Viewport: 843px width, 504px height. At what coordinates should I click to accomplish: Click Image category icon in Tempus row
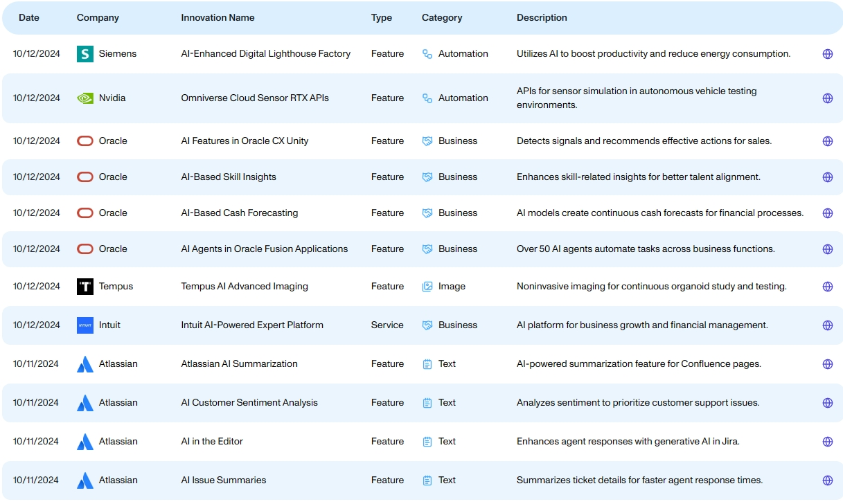coord(427,287)
